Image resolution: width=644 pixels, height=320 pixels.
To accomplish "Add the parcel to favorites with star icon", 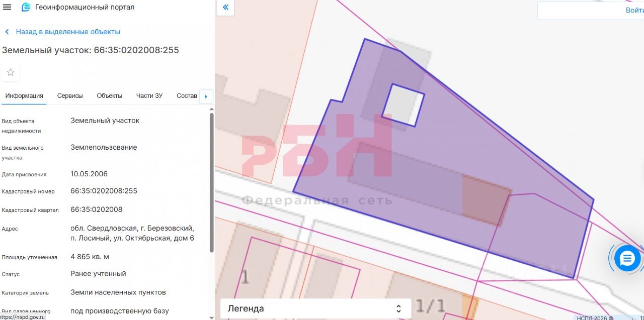I will pyautogui.click(x=11, y=72).
